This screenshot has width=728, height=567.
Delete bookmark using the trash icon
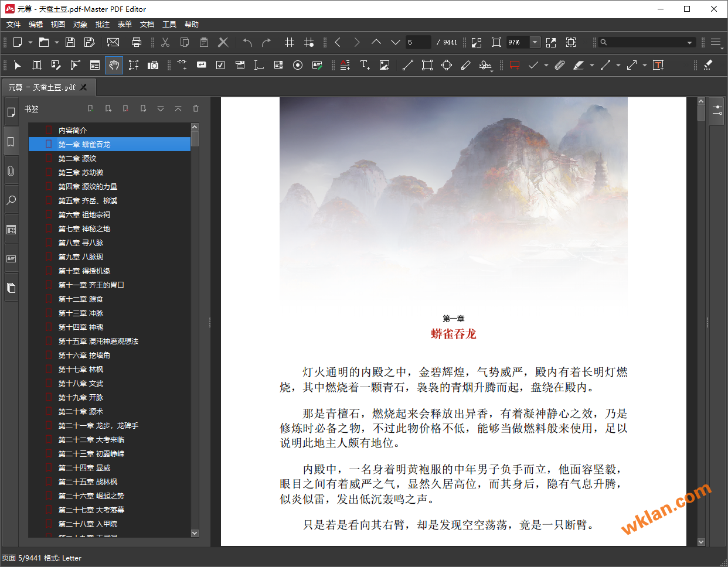[196, 108]
